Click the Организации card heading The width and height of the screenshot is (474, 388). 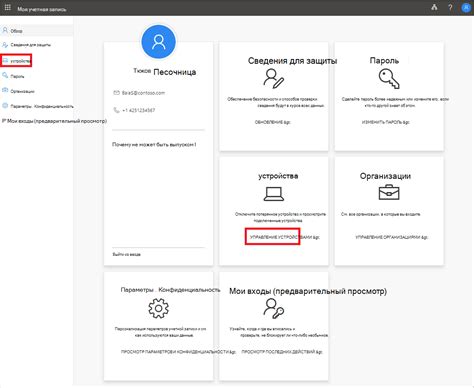[x=385, y=176]
